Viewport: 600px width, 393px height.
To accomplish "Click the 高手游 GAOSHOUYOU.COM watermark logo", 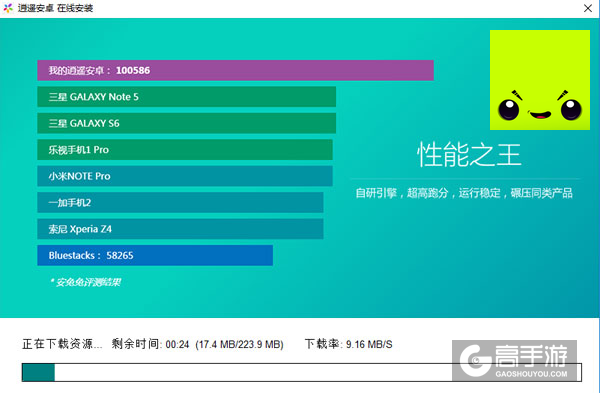I will tap(514, 360).
